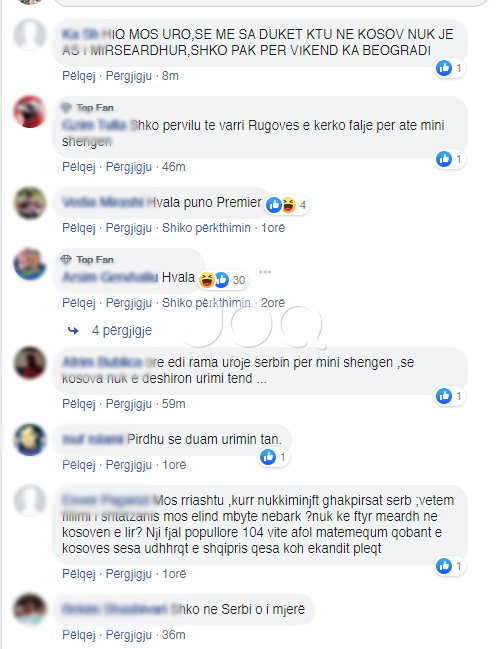Click the reply arrow icon next to 4 përgjigje
This screenshot has width=496, height=649.
[x=73, y=330]
